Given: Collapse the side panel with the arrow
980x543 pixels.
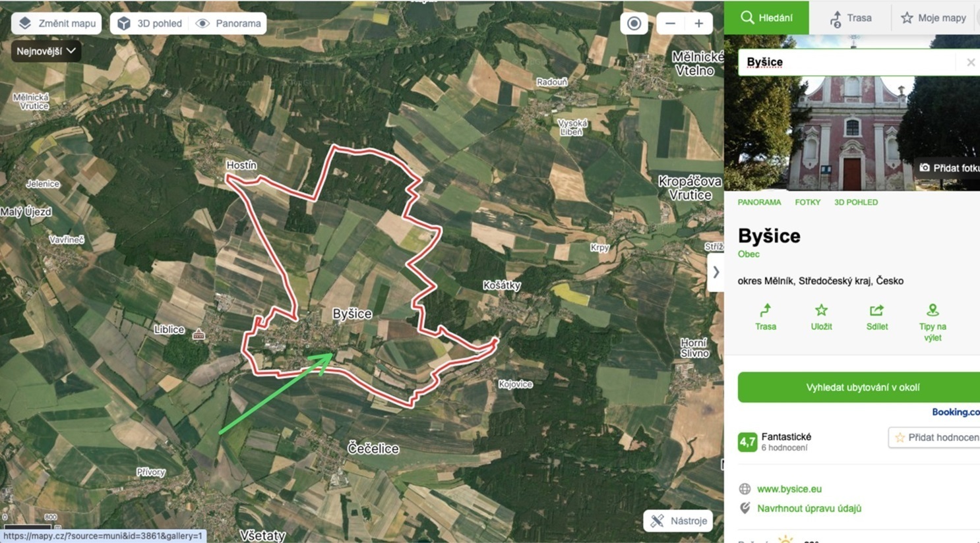Looking at the screenshot, I should click(716, 271).
